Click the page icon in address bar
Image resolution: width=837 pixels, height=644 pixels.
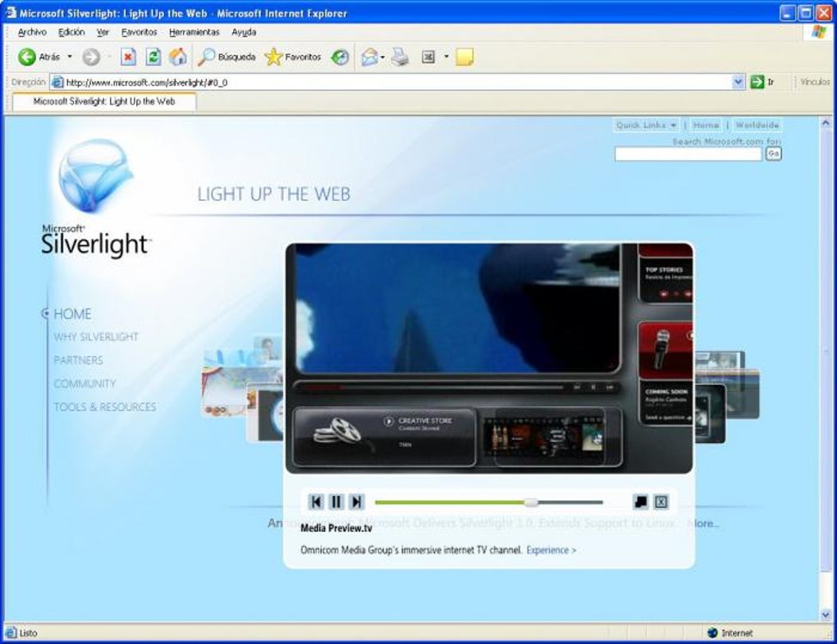[x=57, y=82]
